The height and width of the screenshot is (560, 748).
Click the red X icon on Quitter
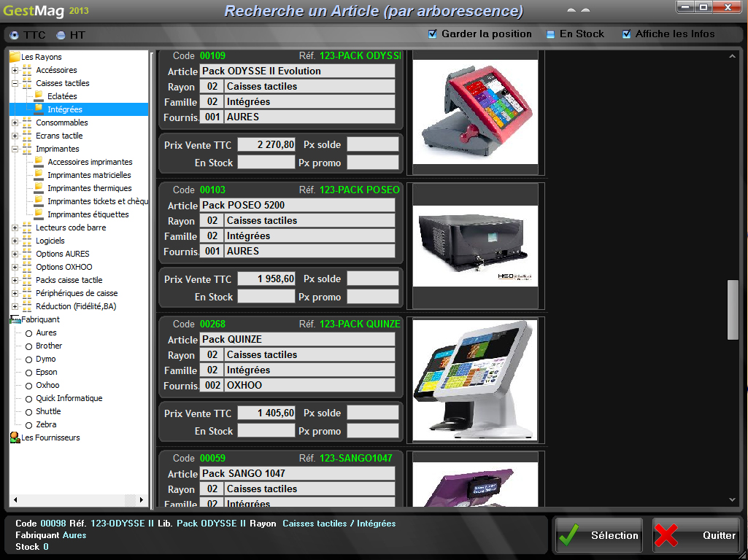666,535
